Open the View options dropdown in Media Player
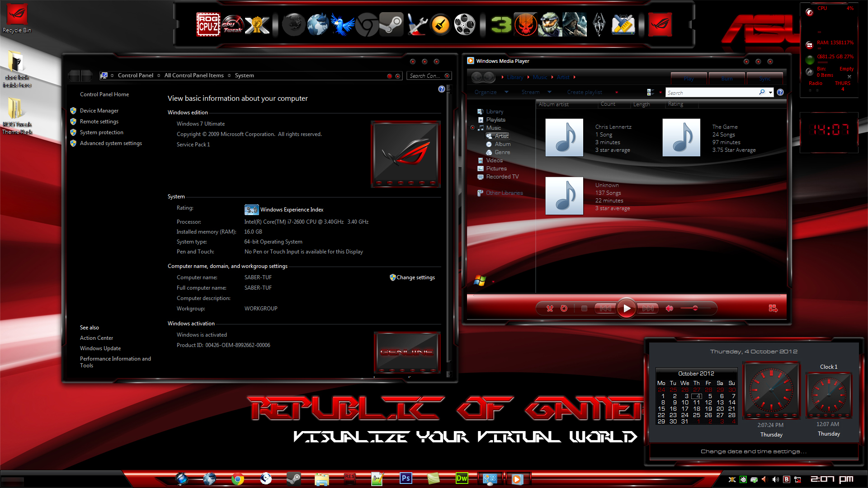The image size is (868, 488). (x=660, y=92)
